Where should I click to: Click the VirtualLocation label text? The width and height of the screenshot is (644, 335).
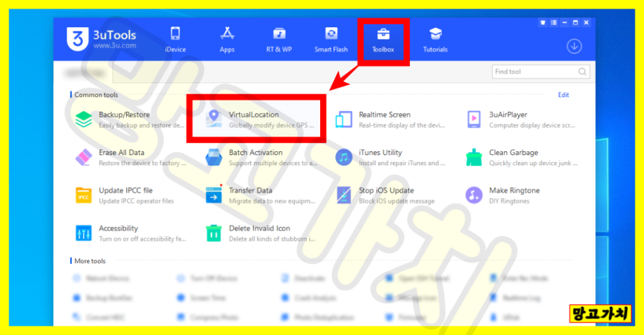(x=254, y=115)
